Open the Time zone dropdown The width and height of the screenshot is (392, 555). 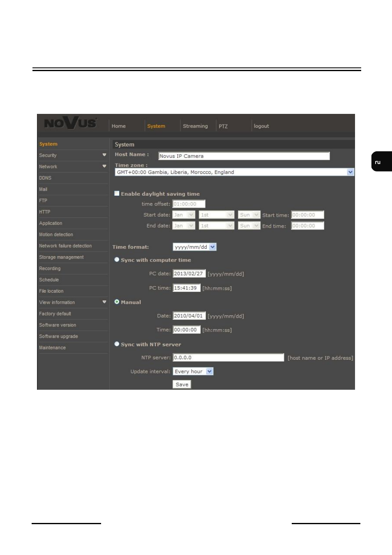(234, 172)
